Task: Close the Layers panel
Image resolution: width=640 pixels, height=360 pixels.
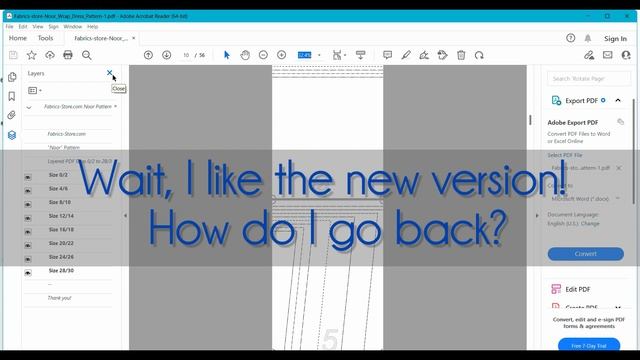Action: pos(109,73)
